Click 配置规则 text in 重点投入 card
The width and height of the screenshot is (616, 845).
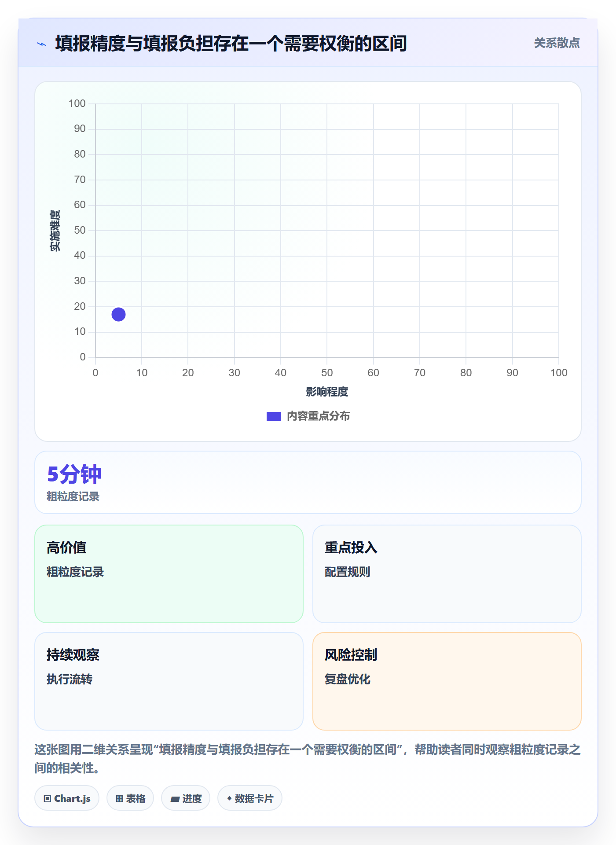click(x=347, y=572)
